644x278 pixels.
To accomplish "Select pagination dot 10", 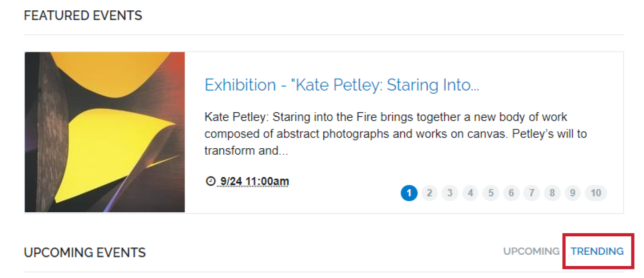I will click(596, 193).
